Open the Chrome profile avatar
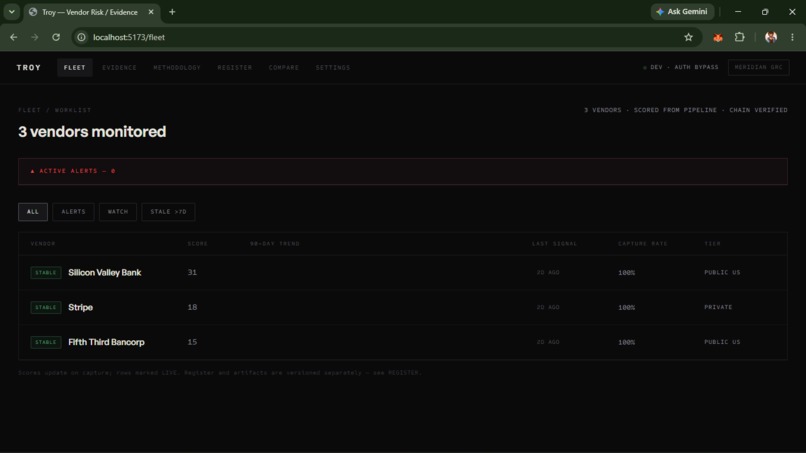 pos(771,37)
